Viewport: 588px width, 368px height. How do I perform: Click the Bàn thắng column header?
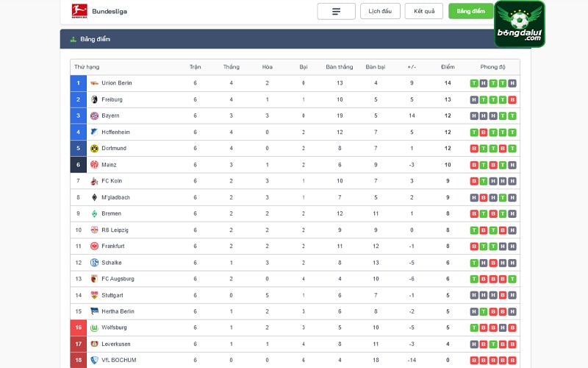(x=340, y=67)
